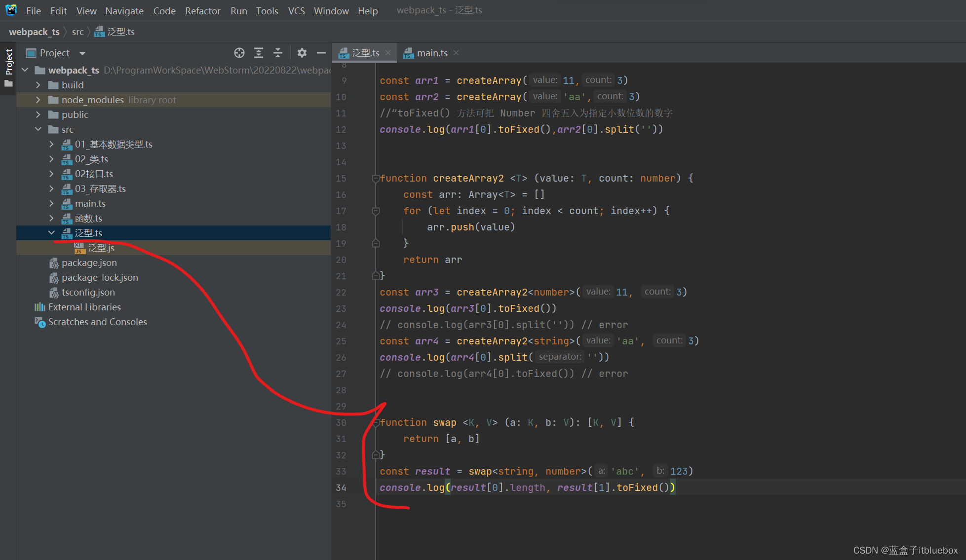Screen dimensions: 966x560
Task: Select package-lock.json in project tree
Action: click(x=100, y=277)
